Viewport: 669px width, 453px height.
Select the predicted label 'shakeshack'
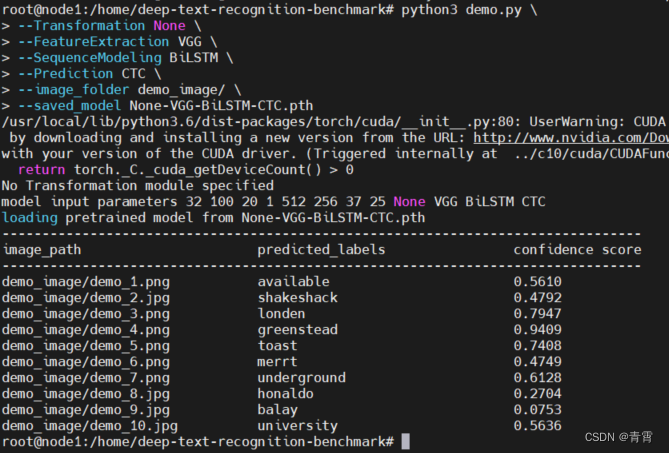(x=298, y=298)
